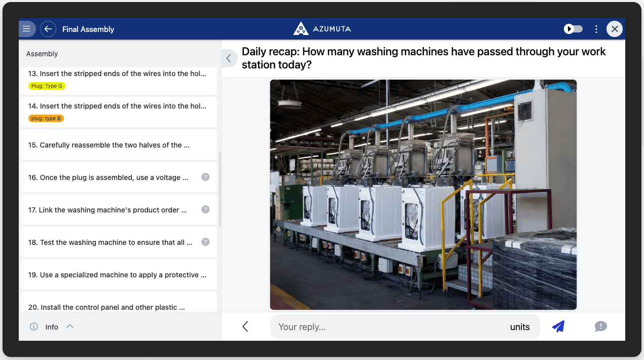Click help icon on step 18
644x360 pixels.
205,242
